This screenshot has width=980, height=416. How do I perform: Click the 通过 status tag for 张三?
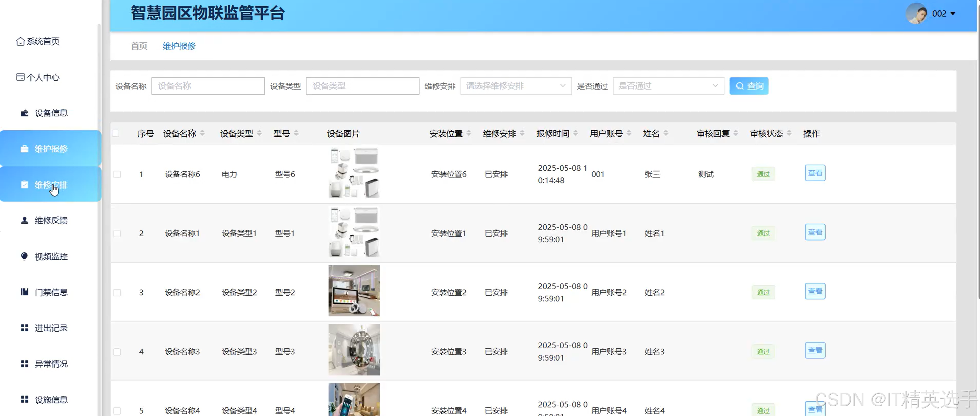coord(763,174)
